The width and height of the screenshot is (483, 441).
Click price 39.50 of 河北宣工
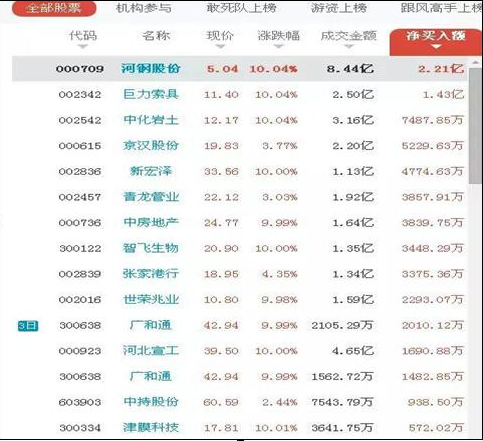(x=221, y=351)
